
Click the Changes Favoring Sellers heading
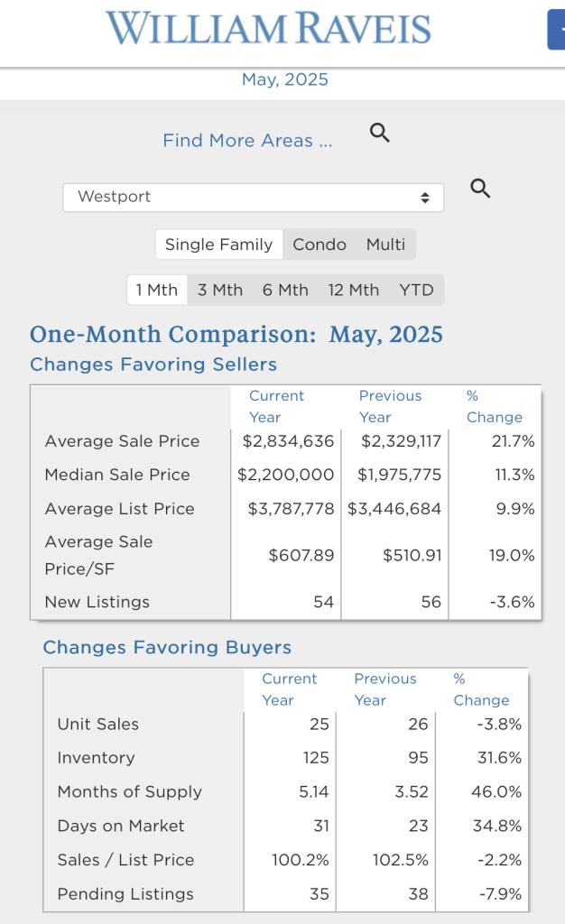coord(153,365)
